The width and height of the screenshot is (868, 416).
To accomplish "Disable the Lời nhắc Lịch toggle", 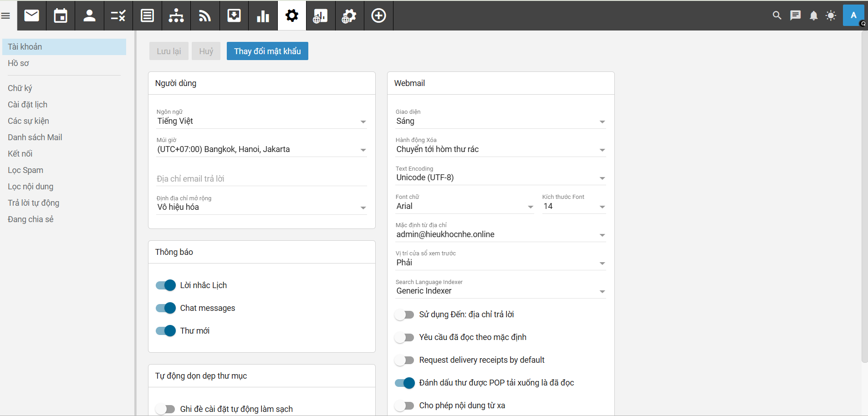I will click(x=166, y=285).
